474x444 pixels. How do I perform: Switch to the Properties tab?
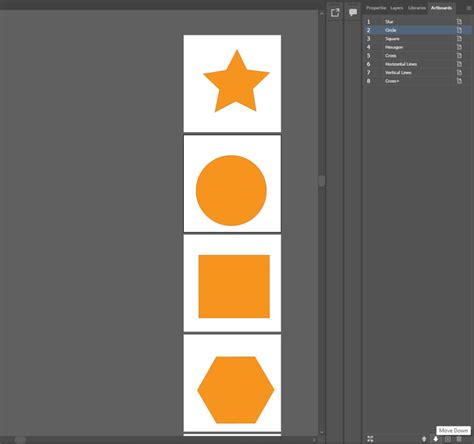click(x=376, y=8)
